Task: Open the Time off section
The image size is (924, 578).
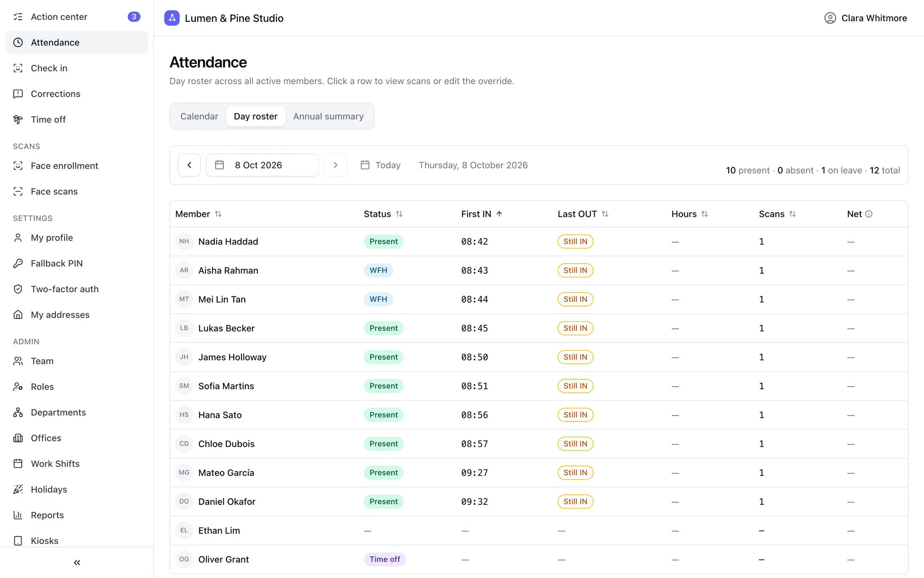Action: [76, 119]
